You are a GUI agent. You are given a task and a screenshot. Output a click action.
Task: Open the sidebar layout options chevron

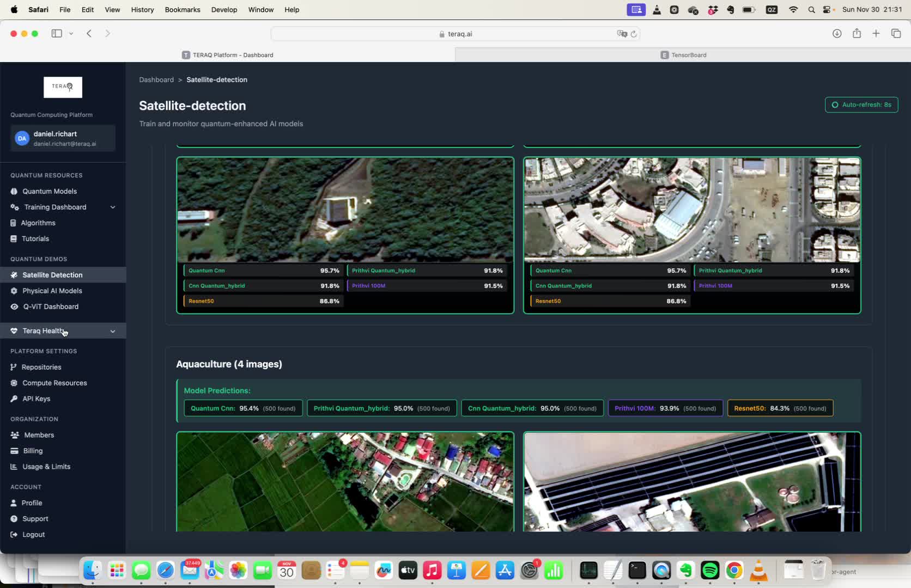[71, 33]
